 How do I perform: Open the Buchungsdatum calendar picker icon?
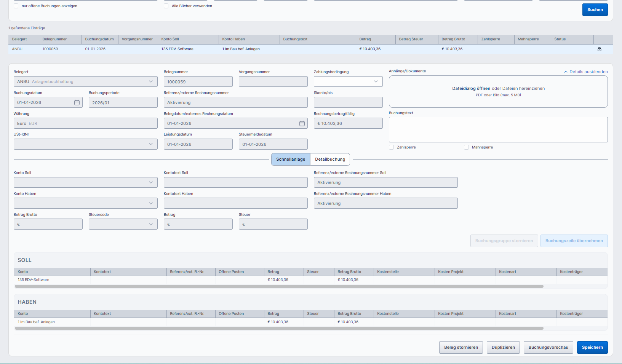pos(77,102)
